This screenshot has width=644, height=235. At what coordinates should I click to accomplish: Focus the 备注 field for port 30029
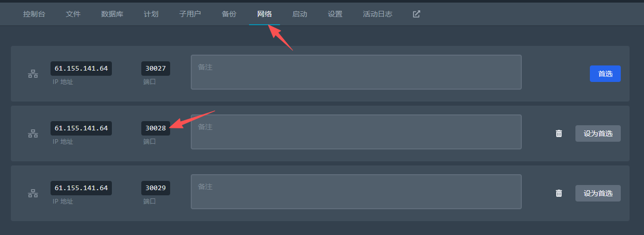coord(356,192)
